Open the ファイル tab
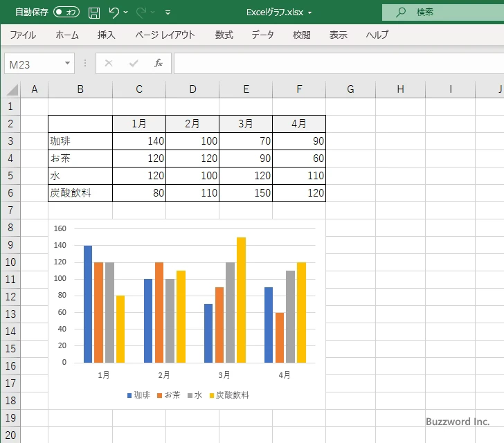The width and height of the screenshot is (504, 443). (x=23, y=35)
